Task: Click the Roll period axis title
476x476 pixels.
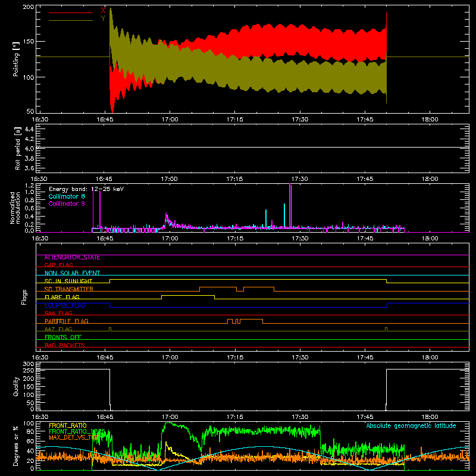Action: click(x=17, y=148)
